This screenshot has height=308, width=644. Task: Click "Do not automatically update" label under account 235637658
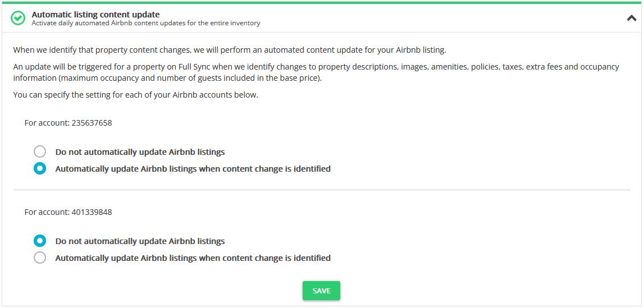140,152
